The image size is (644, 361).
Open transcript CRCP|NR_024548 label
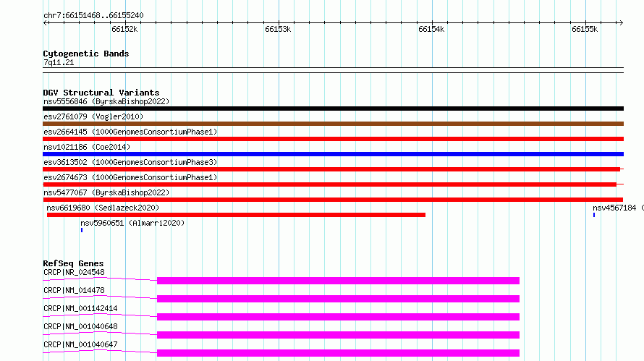pos(74,272)
